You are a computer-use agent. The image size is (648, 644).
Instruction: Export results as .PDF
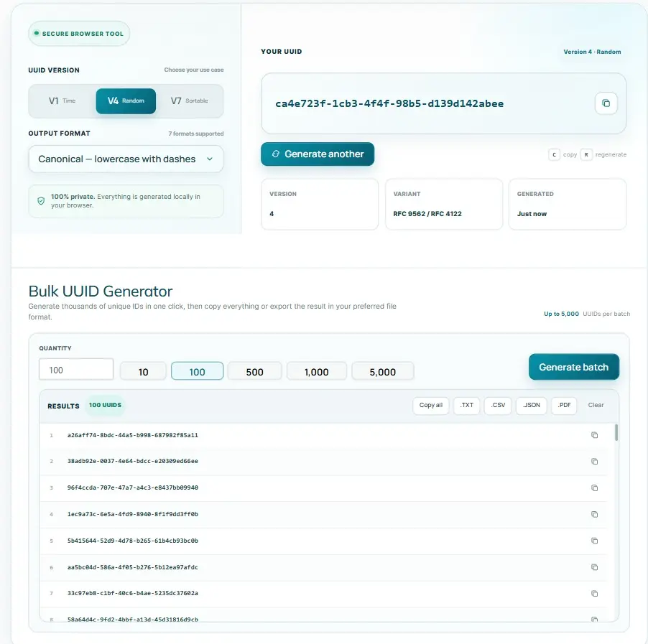pos(564,405)
